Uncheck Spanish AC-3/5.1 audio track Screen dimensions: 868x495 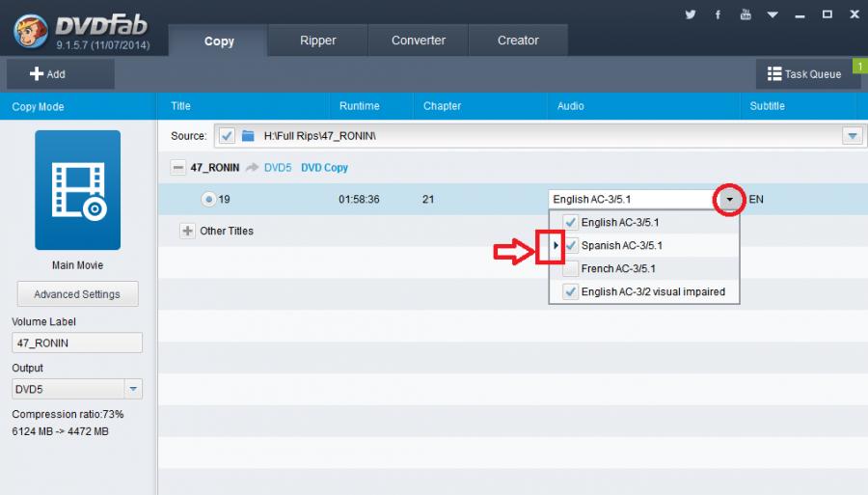[x=570, y=245]
